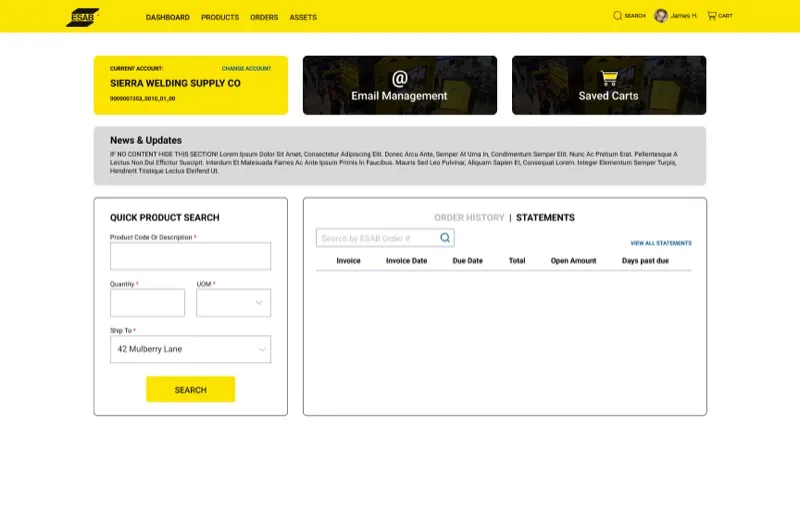Screen dimensions: 800x517
Task: Open the shopping Cart icon in header
Action: [x=712, y=16]
